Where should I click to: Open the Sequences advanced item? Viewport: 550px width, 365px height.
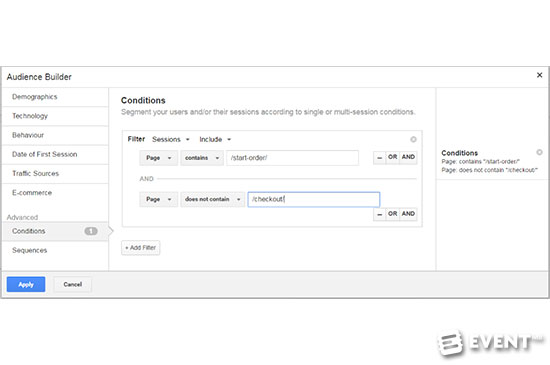55,250
